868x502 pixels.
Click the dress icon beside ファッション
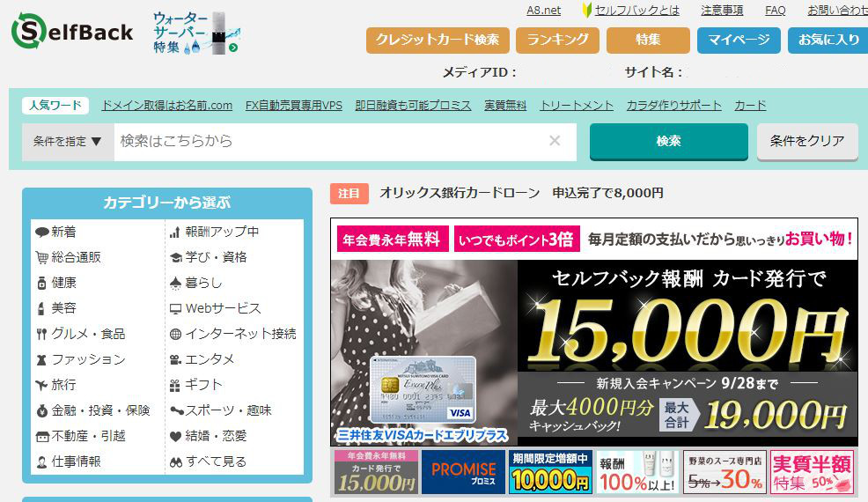pos(41,360)
